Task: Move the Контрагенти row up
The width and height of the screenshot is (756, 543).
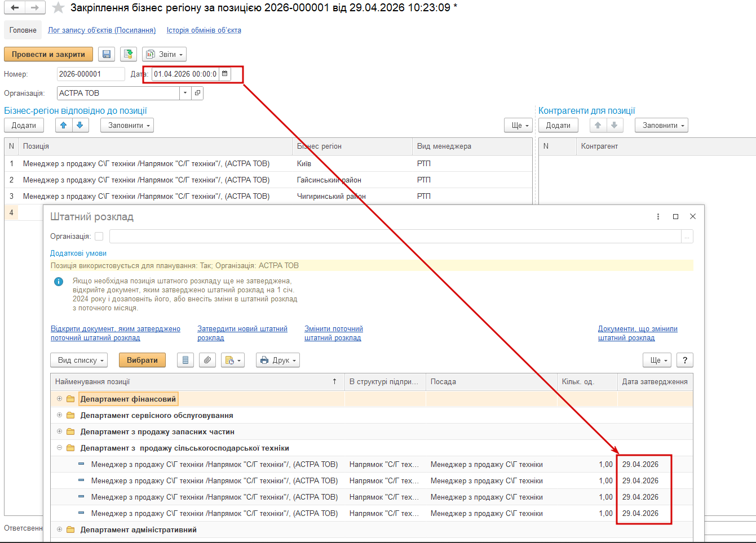Action: [598, 125]
